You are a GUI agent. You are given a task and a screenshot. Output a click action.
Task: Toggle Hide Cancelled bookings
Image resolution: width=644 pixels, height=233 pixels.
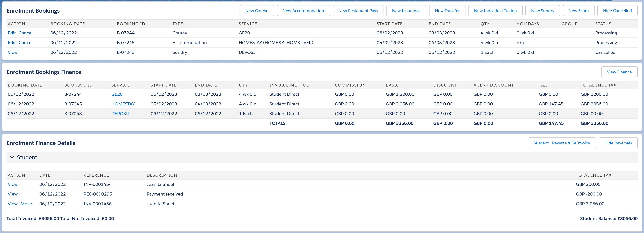click(x=617, y=11)
